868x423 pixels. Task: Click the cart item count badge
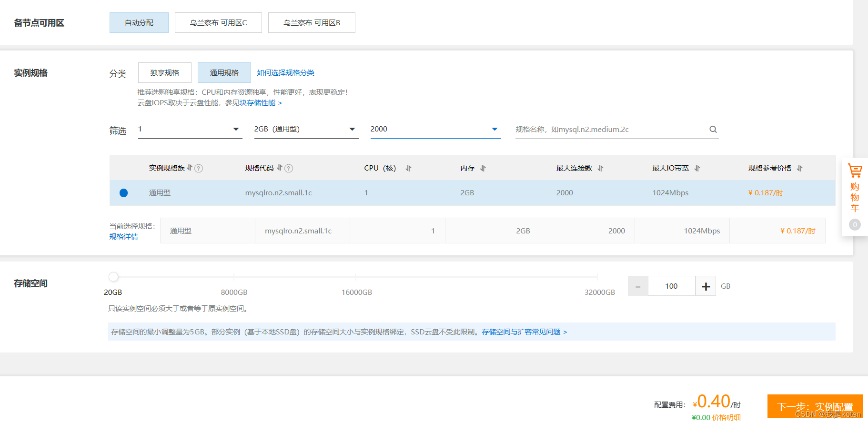[x=855, y=224]
